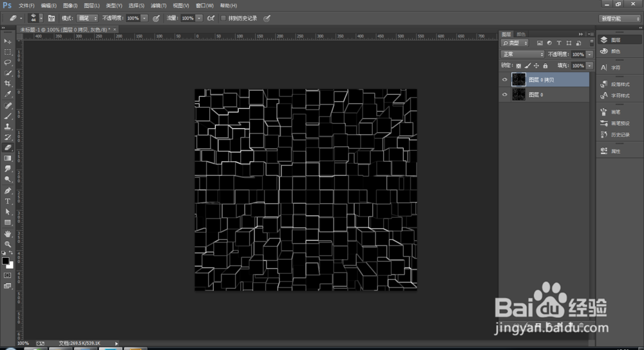Open eraser opacity slider arrow in options bar
The width and height of the screenshot is (644, 350).
(144, 18)
